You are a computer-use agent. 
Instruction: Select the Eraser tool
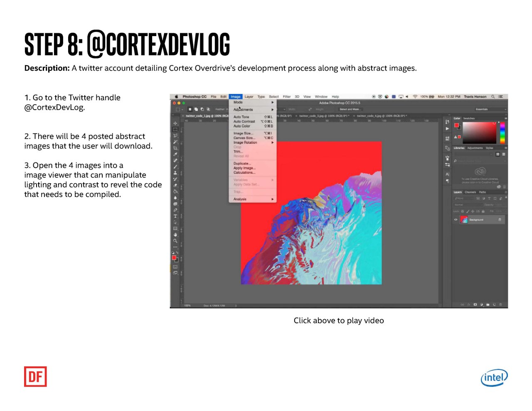(x=175, y=185)
